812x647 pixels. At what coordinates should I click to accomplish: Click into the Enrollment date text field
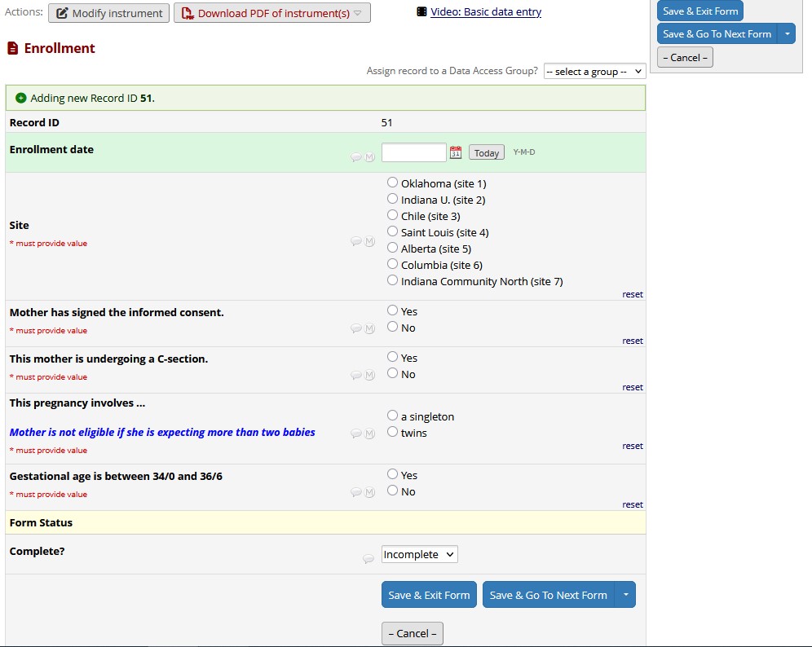point(413,152)
